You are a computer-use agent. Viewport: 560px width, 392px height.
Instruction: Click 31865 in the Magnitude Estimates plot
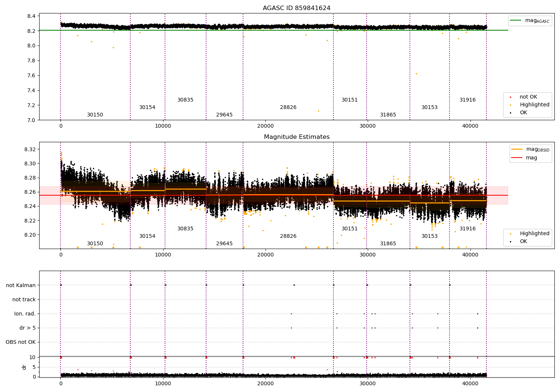tap(388, 244)
